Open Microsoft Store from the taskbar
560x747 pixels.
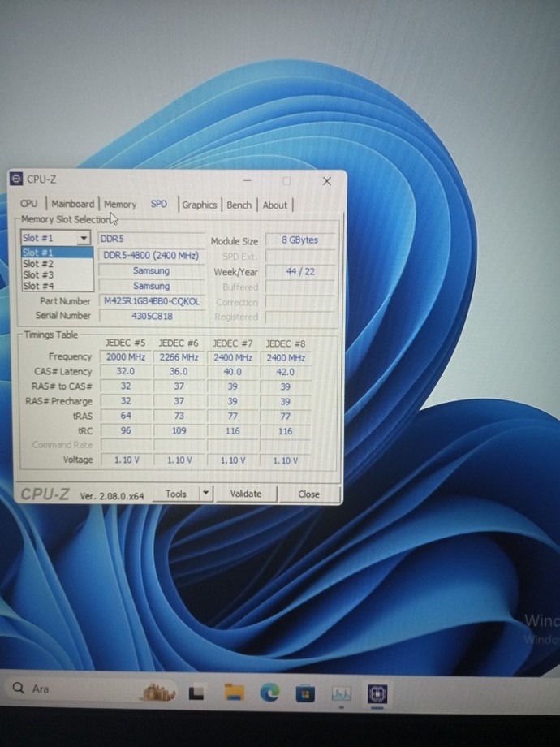pos(305,693)
